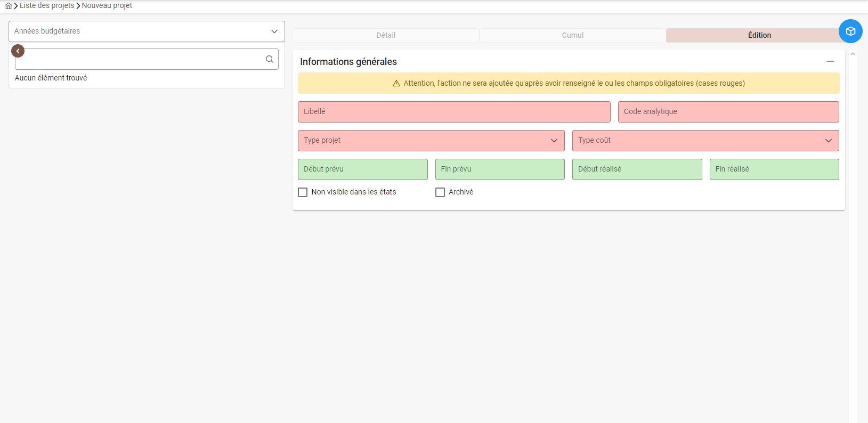Click the Début prévu date field
Image resolution: width=868 pixels, height=423 pixels.
362,169
